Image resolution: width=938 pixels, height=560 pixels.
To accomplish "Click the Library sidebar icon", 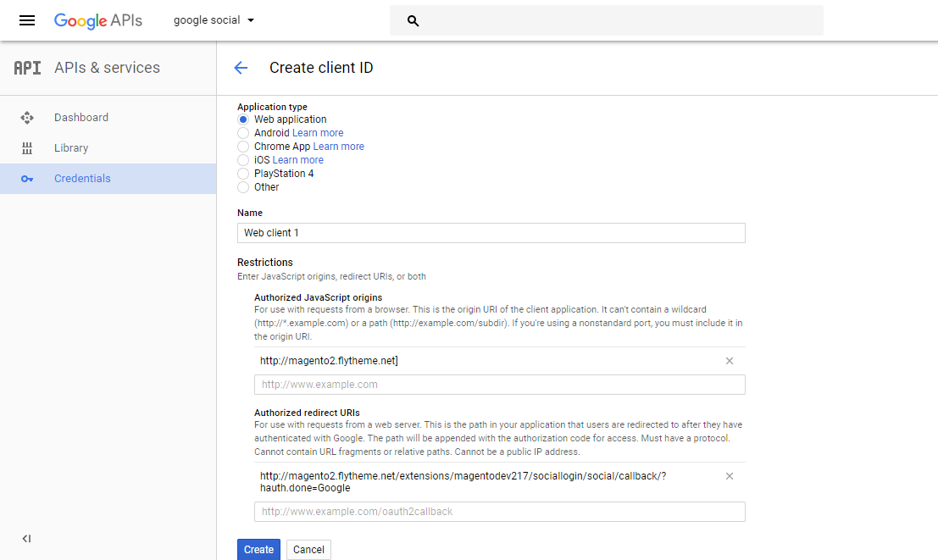I will (27, 148).
